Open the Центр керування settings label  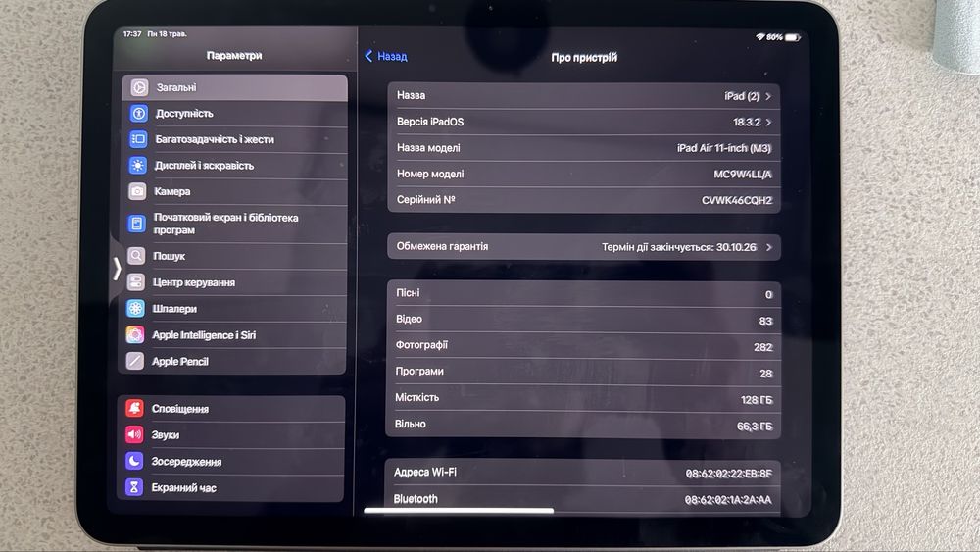pyautogui.click(x=194, y=282)
